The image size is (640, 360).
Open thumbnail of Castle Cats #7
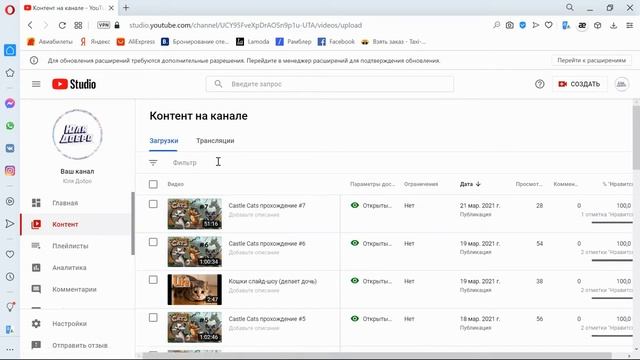point(195,214)
